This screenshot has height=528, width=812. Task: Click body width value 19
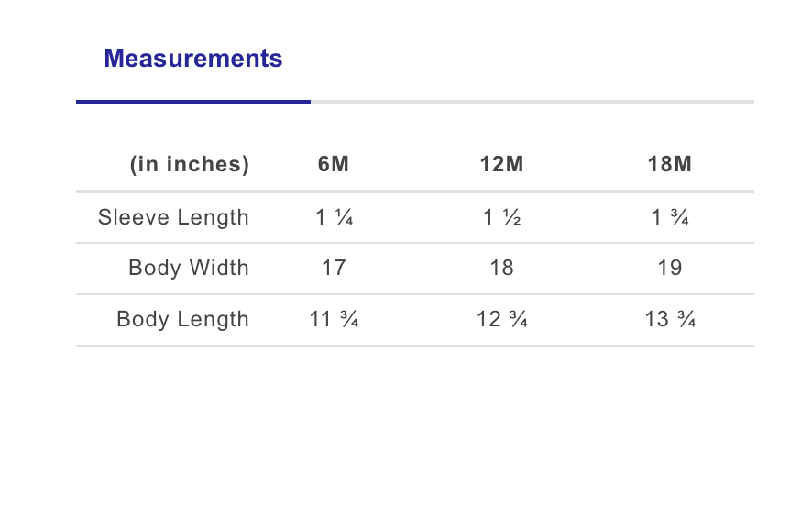pos(669,269)
